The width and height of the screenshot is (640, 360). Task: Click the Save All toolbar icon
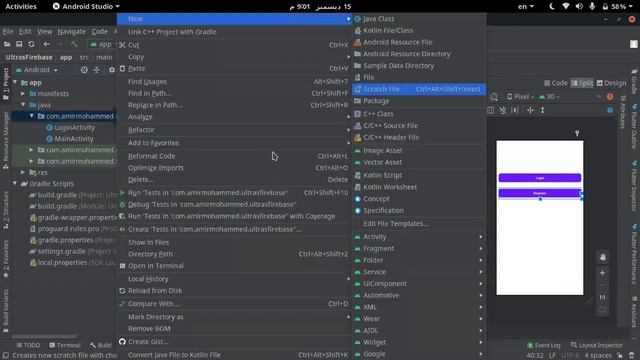pyautogui.click(x=19, y=44)
